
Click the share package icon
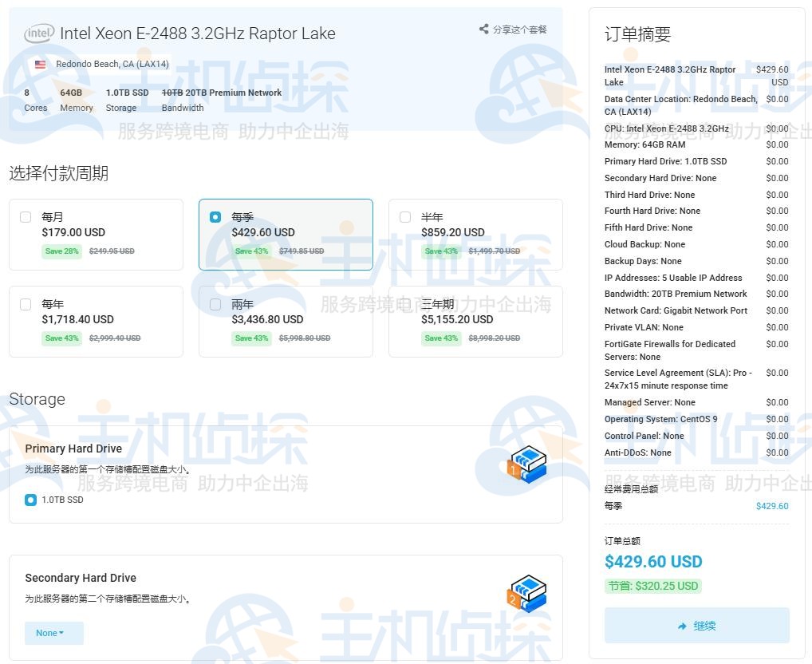pyautogui.click(x=483, y=30)
